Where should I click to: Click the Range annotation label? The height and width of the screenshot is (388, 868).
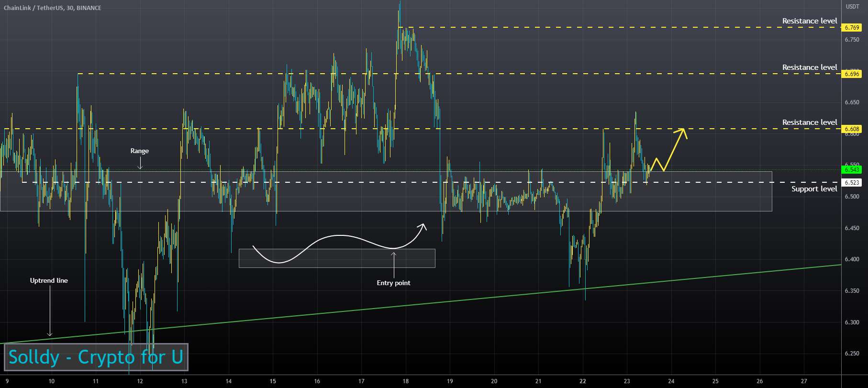pyautogui.click(x=140, y=151)
